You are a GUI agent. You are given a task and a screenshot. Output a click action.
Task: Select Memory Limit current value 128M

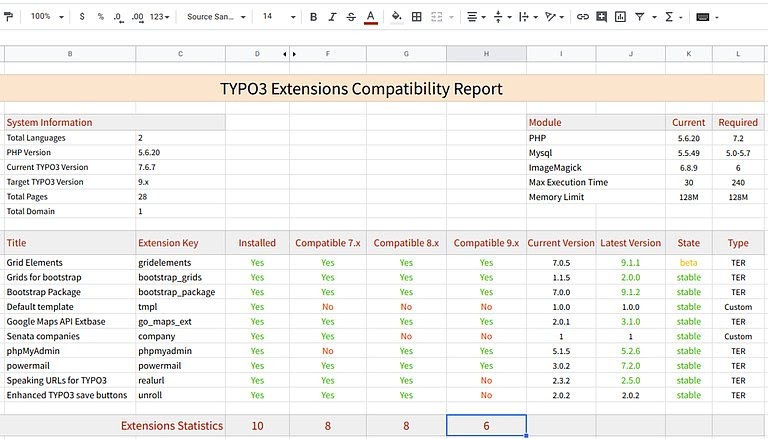(x=689, y=197)
